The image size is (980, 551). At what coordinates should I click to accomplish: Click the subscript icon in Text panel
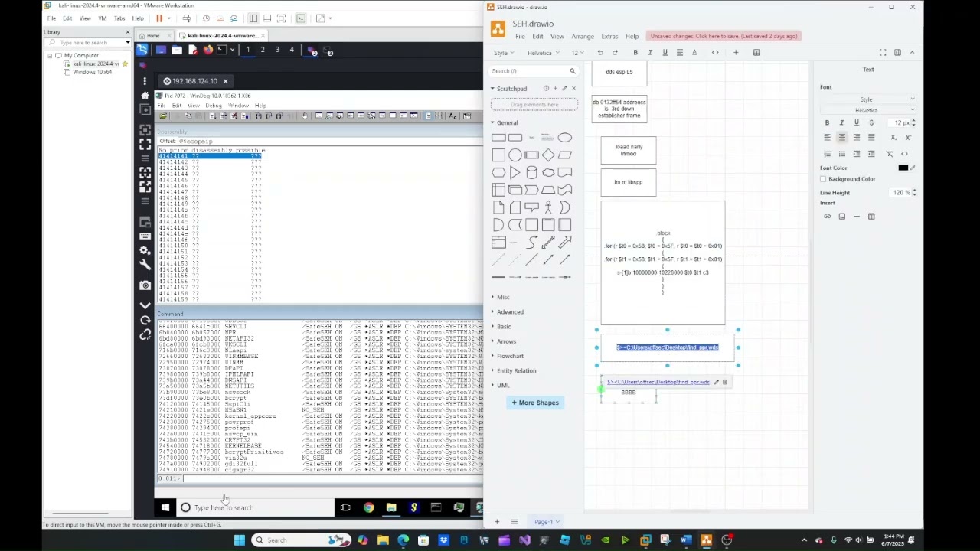[893, 137]
